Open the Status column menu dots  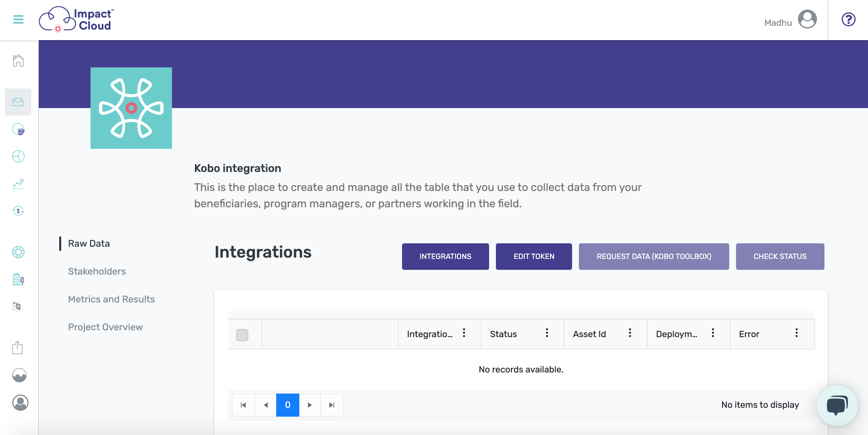[x=547, y=333]
